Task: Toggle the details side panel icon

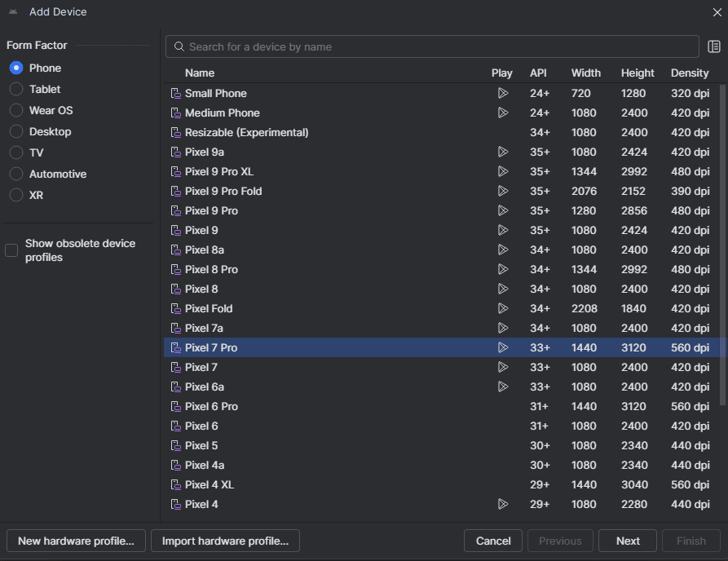Action: [x=714, y=46]
